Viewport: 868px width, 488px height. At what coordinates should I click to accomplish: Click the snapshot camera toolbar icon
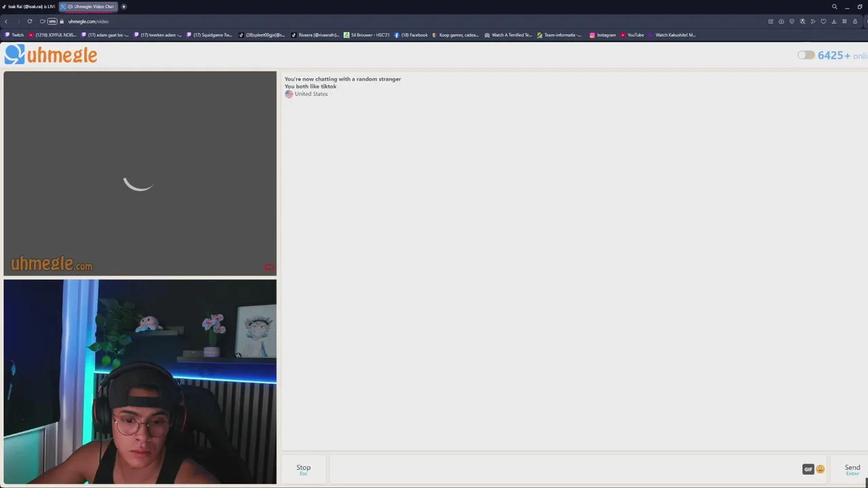tap(781, 22)
